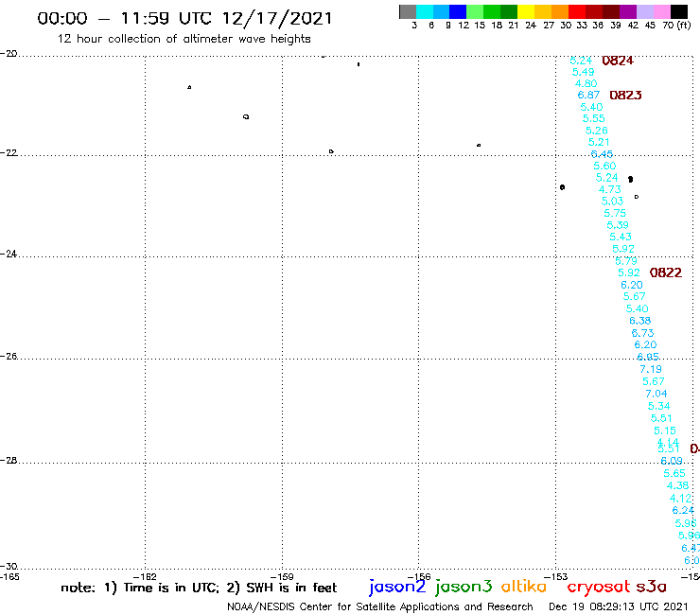Select the wave height value 5.75
This screenshot has height=615, width=700.
[x=615, y=213]
